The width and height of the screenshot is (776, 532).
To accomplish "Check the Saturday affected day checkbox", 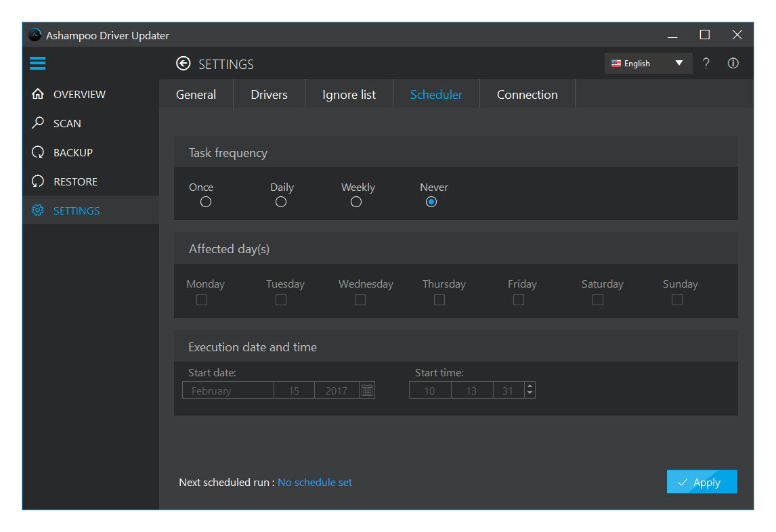I will (x=597, y=299).
